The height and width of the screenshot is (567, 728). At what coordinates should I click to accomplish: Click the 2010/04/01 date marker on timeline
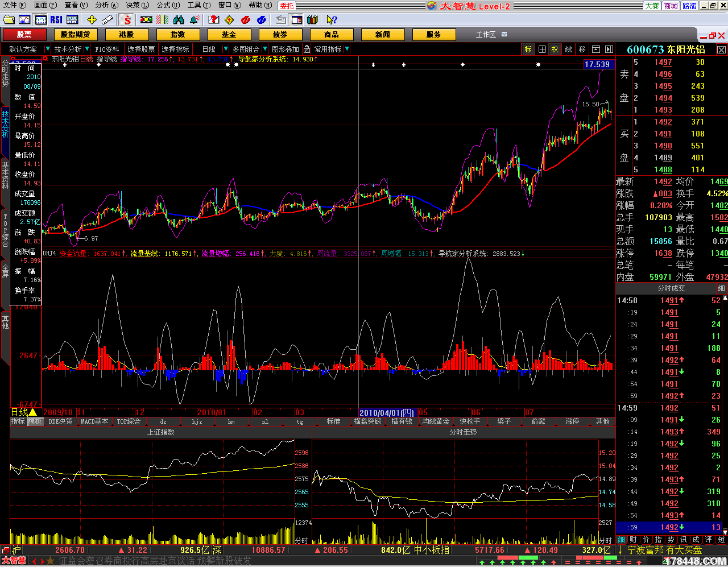387,412
